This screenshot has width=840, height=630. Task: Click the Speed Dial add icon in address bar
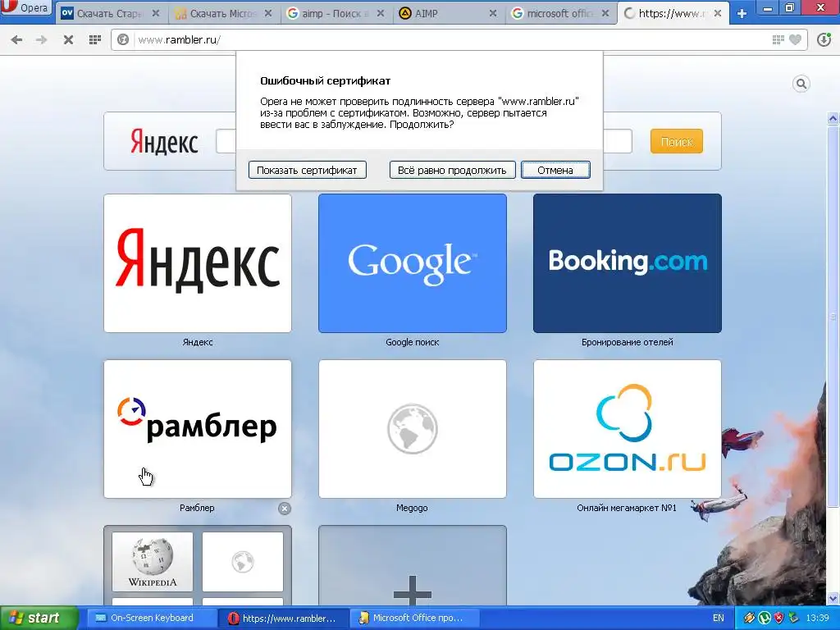[x=778, y=39]
